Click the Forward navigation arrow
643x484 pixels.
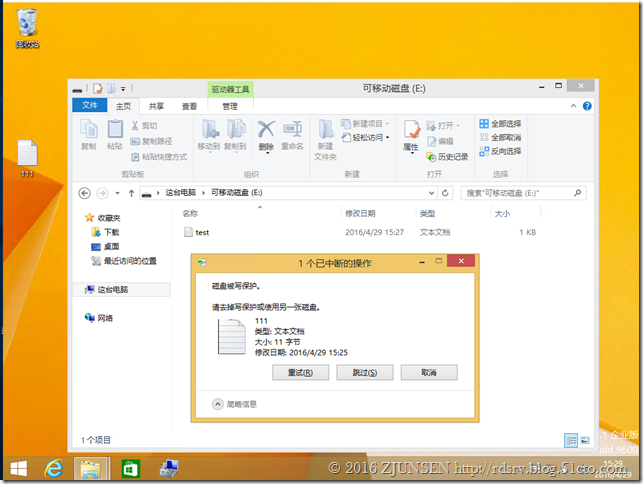coord(102,193)
